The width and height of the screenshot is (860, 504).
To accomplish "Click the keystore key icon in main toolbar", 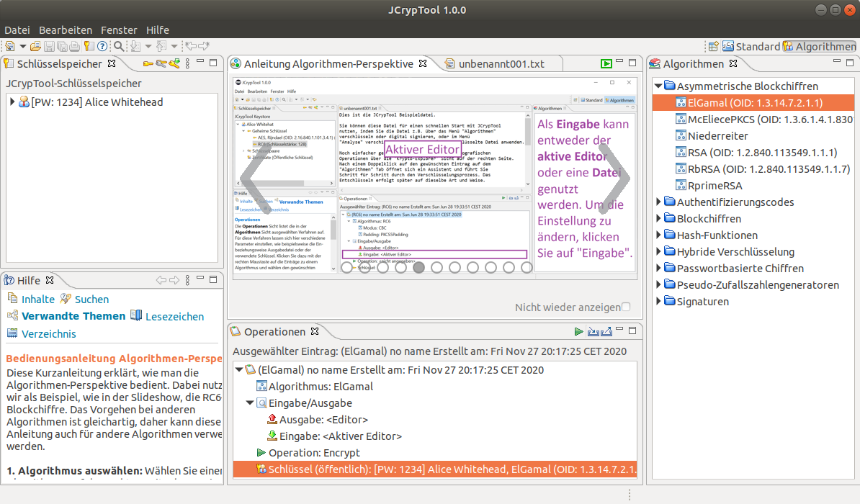I will 89,47.
